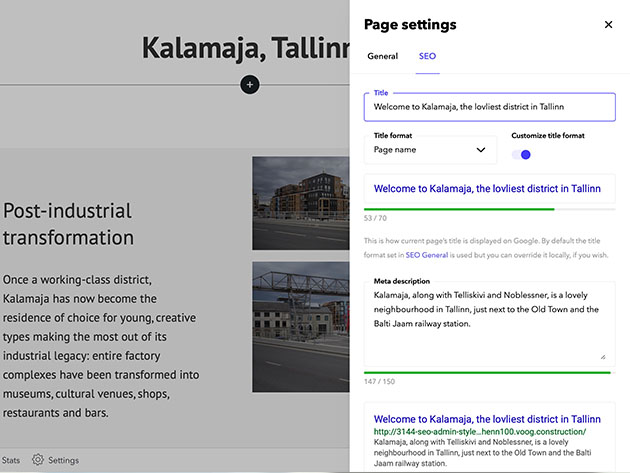The image size is (630, 473).
Task: Click the title length progress bar
Action: 489,209
